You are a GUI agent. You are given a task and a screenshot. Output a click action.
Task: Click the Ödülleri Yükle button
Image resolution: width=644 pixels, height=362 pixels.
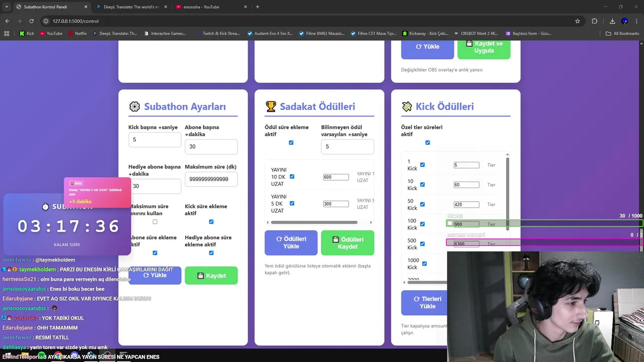[x=291, y=243]
